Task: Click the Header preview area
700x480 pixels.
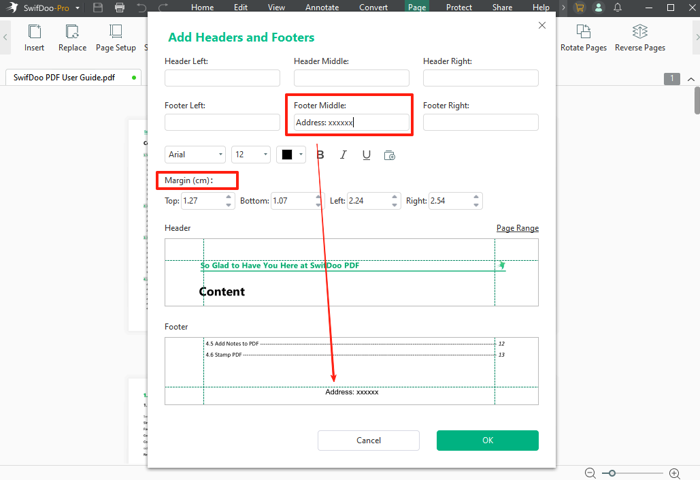Action: (x=351, y=272)
